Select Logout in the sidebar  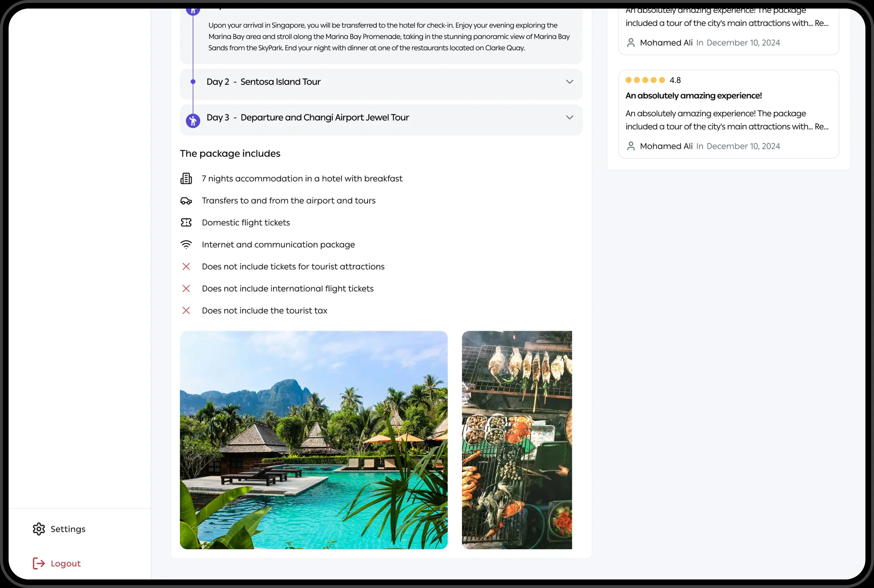coord(66,564)
